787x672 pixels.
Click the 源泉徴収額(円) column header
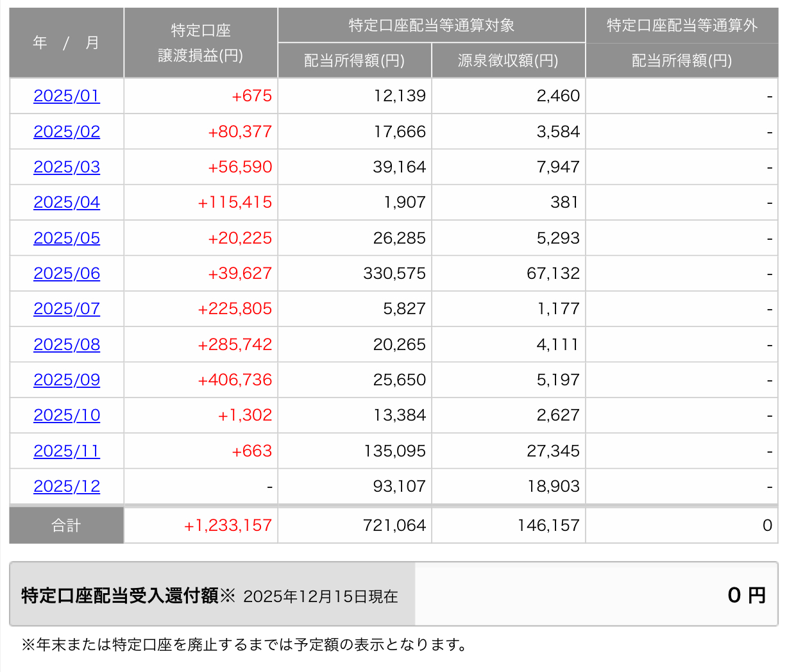click(508, 61)
